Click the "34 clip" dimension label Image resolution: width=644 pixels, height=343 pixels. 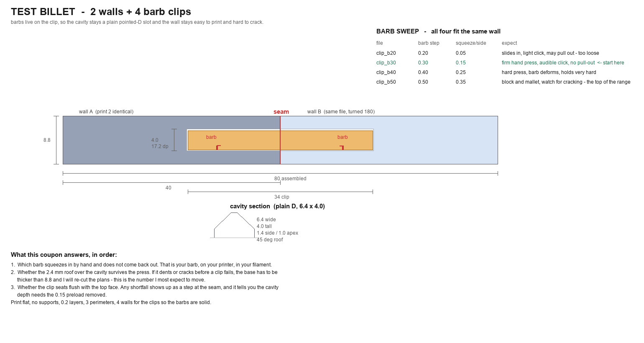click(x=281, y=197)
